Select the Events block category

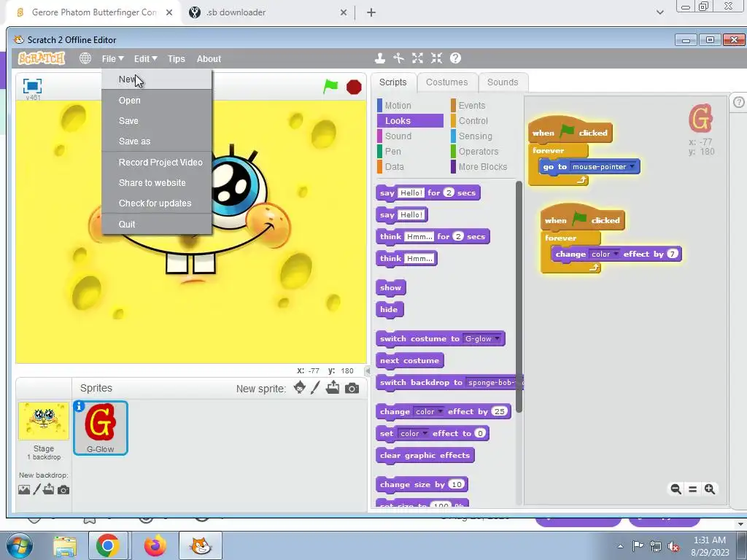(x=482, y=106)
